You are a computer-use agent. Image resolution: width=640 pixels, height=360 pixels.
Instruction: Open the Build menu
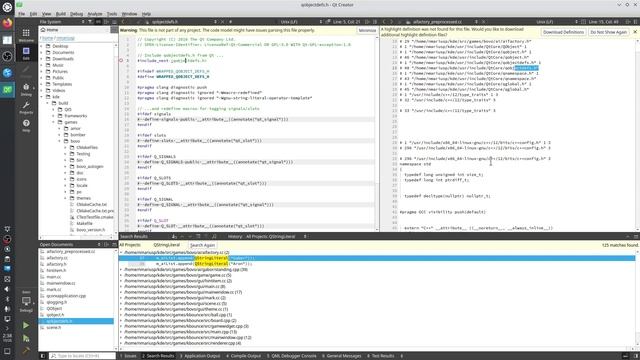coord(60,14)
